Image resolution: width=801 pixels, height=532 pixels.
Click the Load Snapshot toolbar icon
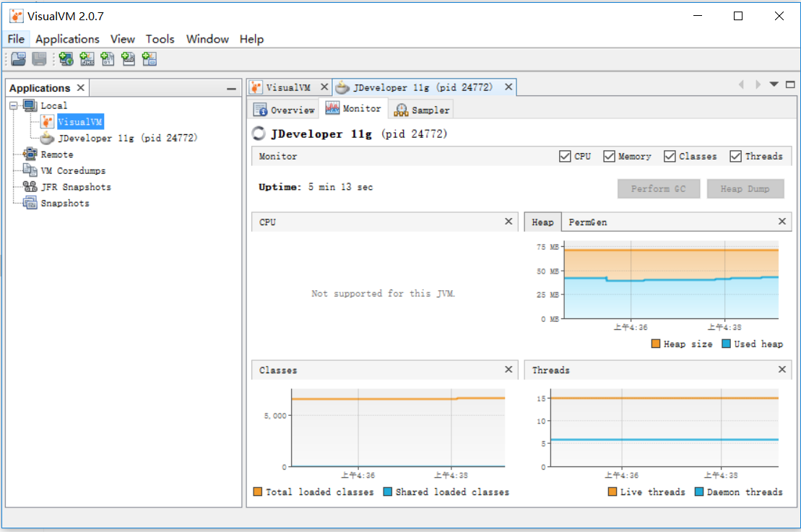18,59
